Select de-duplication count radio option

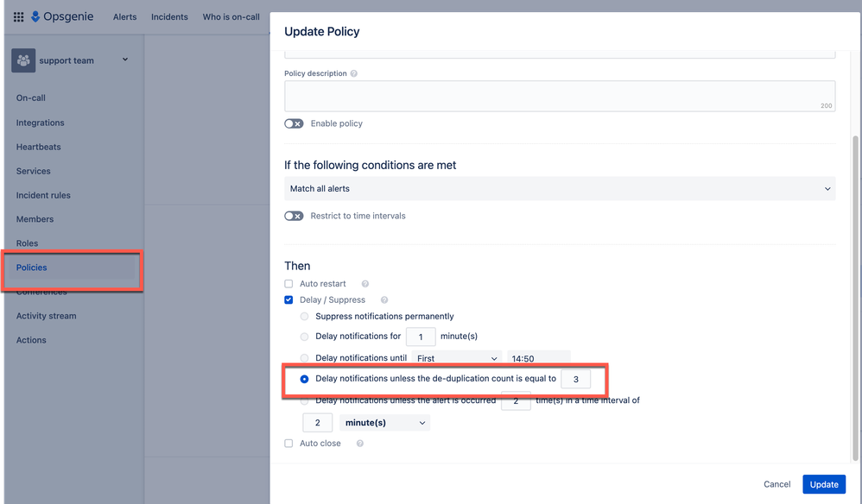304,379
